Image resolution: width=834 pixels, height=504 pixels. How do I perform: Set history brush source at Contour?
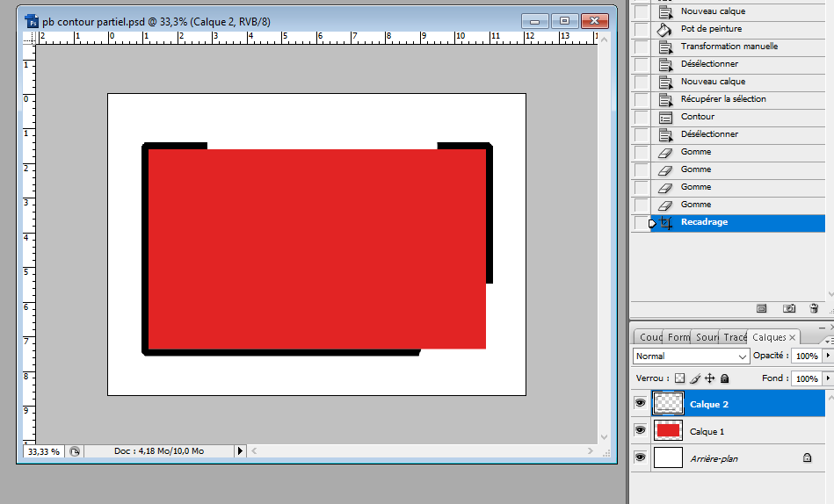click(642, 117)
